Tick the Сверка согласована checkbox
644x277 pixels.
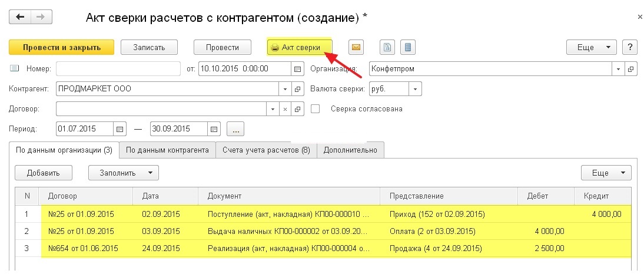(316, 109)
